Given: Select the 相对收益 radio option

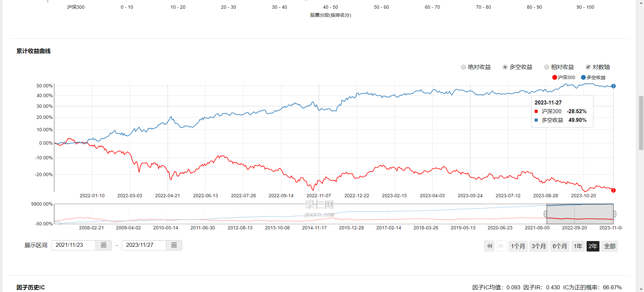Looking at the screenshot, I should point(547,67).
